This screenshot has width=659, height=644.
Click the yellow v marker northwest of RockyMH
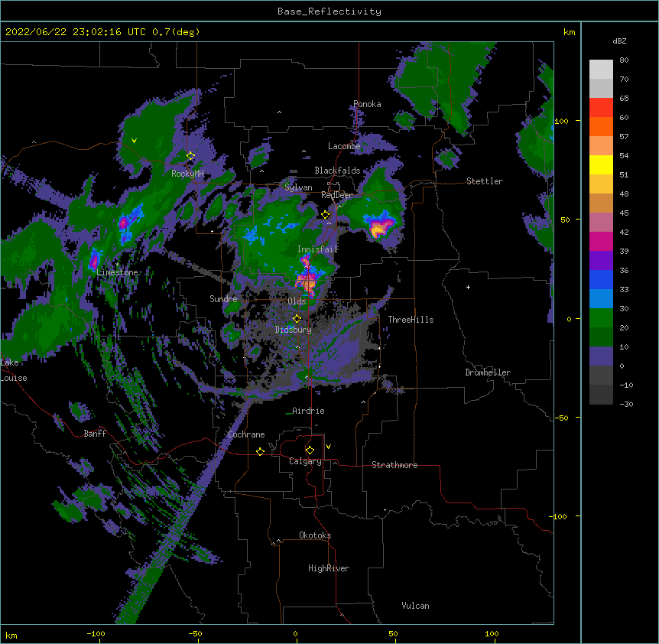pos(134,141)
